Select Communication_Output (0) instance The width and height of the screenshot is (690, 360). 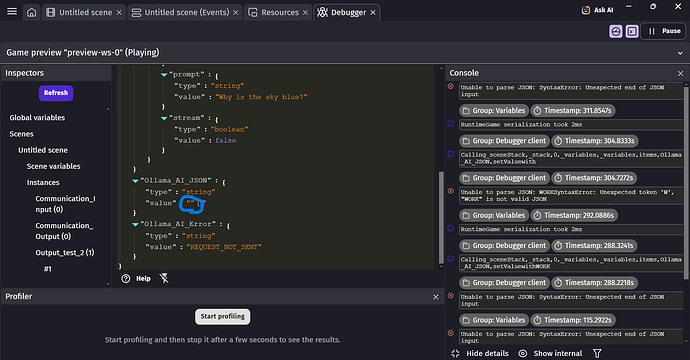64,231
